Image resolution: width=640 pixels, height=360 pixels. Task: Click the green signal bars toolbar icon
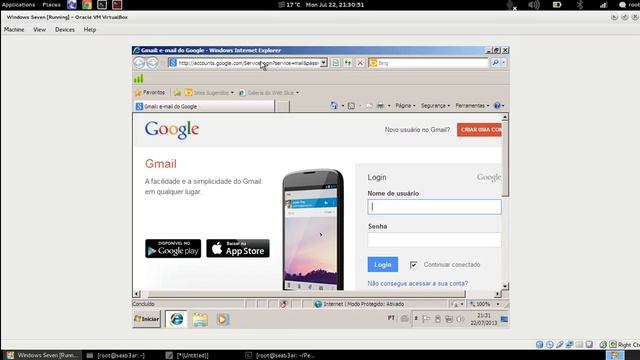[x=139, y=78]
